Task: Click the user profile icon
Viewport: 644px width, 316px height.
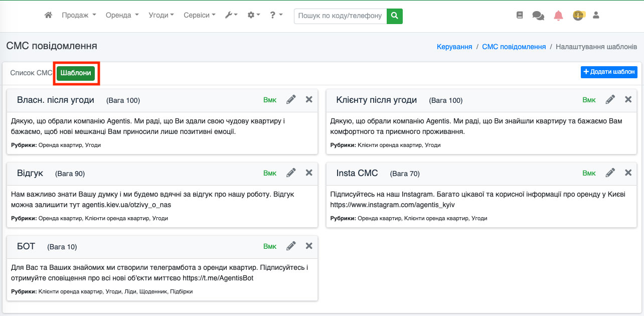Action: (x=596, y=16)
